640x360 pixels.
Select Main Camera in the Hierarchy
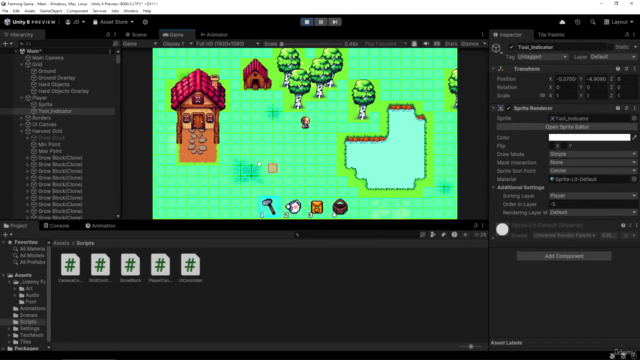[48, 58]
